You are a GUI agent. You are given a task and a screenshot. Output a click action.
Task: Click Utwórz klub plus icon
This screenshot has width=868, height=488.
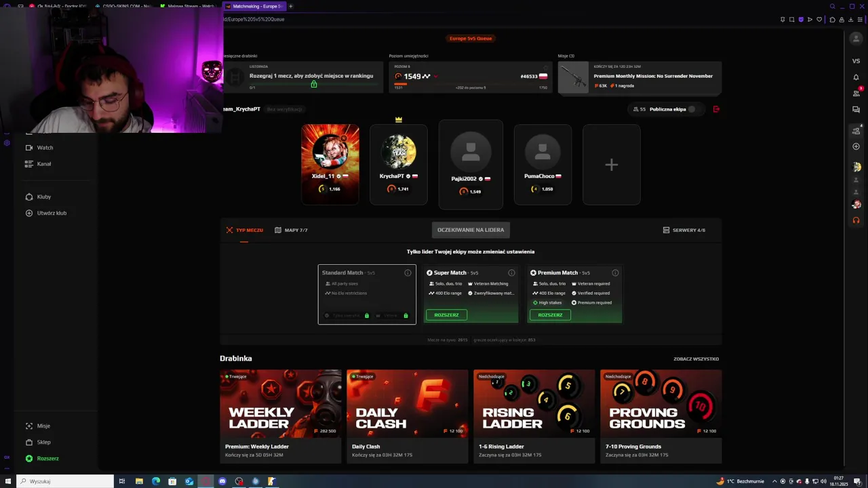point(29,213)
